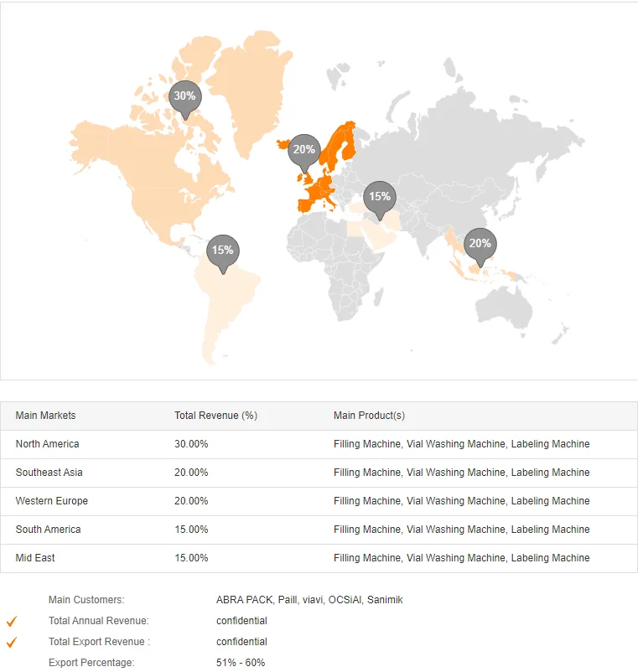Select the Mid East market cell

click(35, 558)
